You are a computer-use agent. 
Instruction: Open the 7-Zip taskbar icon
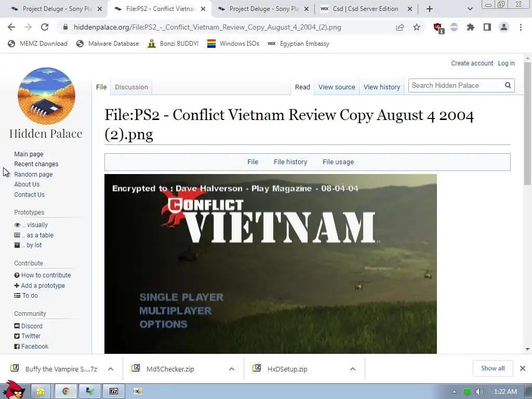click(114, 392)
